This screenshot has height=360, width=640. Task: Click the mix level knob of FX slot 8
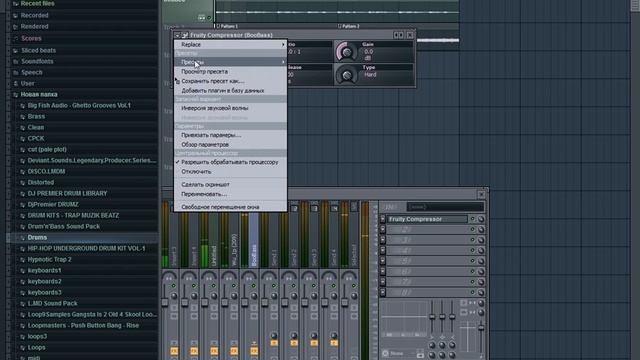[481, 292]
